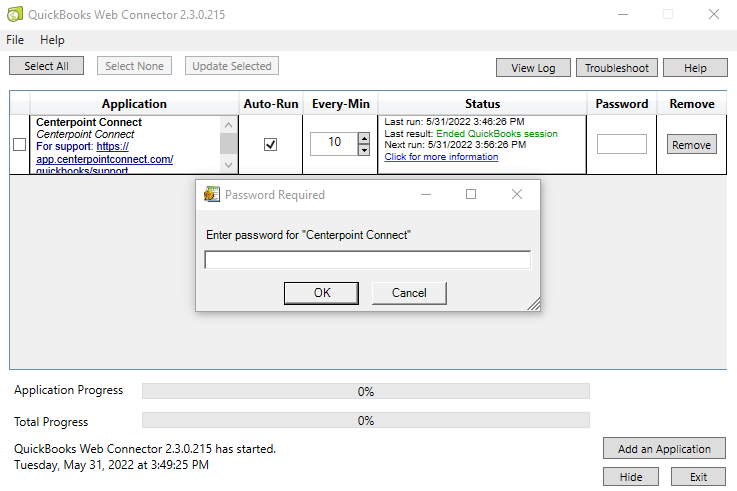Hide the Web Connector window

631,477
